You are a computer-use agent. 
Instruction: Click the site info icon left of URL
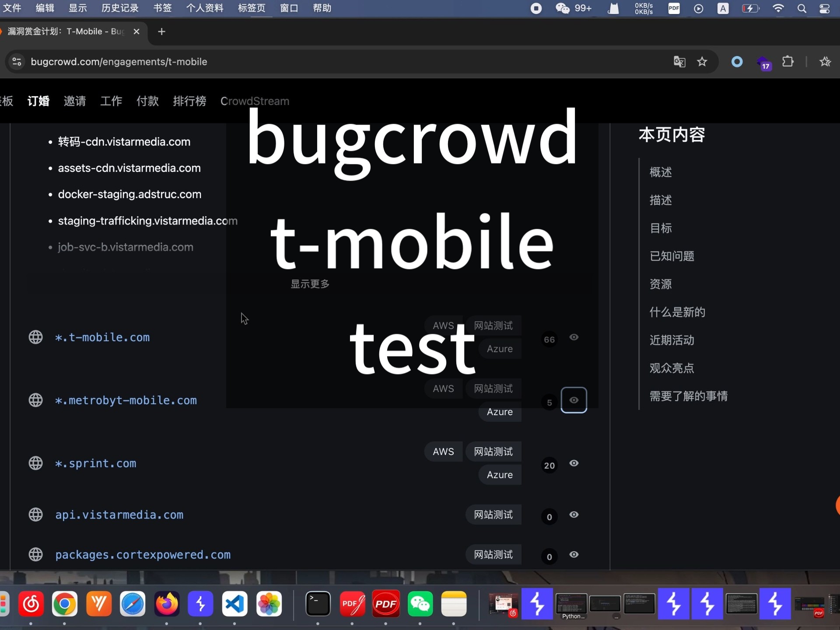17,62
